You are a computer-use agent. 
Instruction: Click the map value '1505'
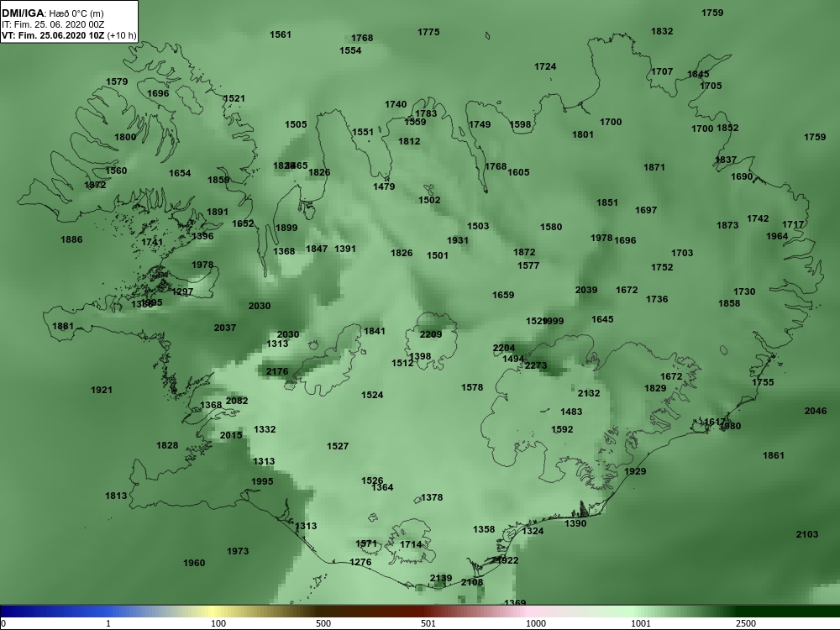click(x=296, y=124)
